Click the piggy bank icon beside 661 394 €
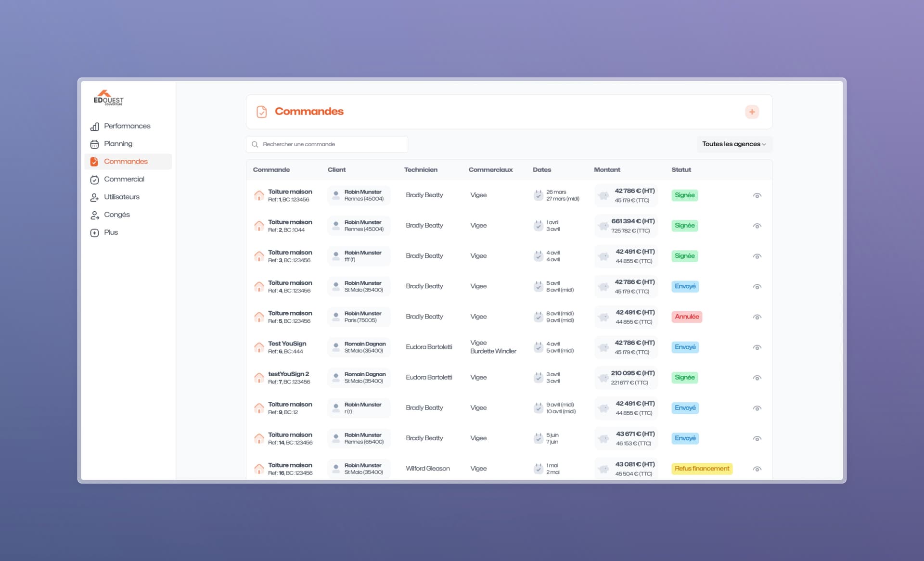 coord(603,226)
